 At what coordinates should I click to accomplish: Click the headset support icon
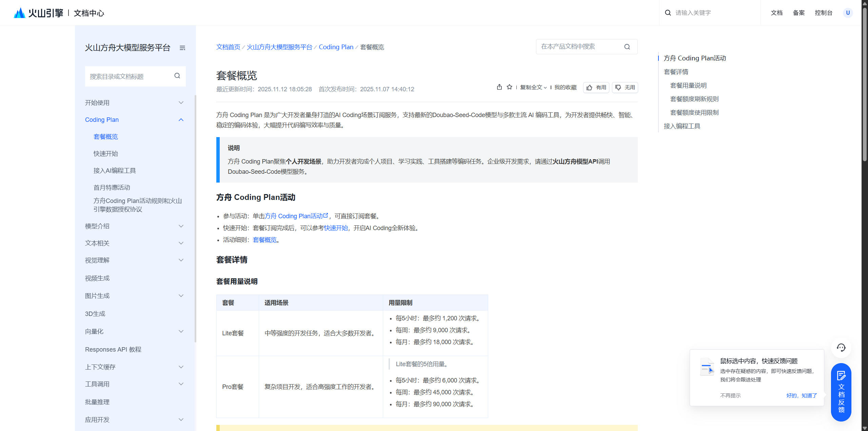[x=841, y=347]
